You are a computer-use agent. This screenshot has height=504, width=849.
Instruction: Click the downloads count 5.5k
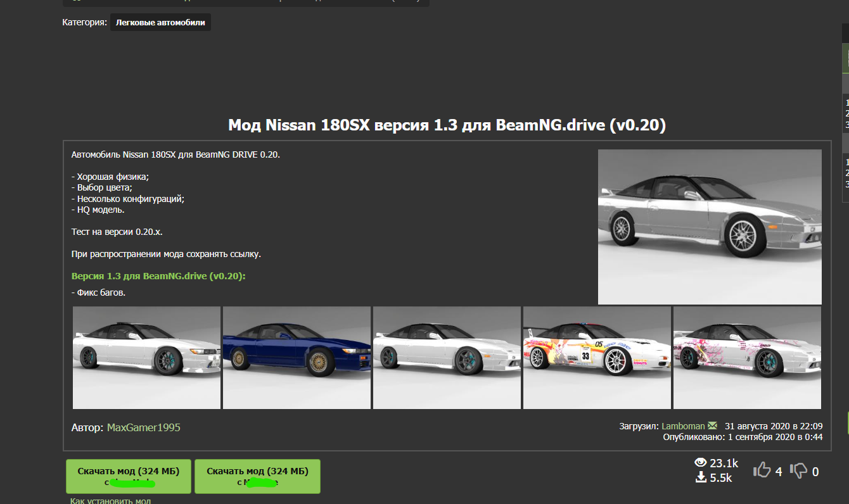pyautogui.click(x=721, y=478)
